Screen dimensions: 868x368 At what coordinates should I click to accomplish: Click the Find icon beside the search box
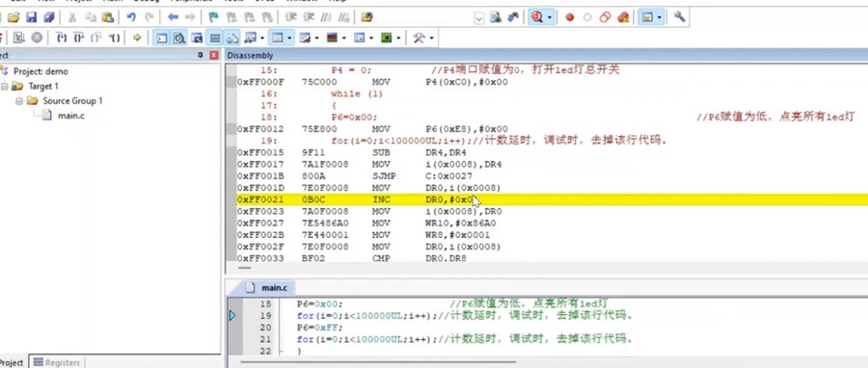[496, 17]
